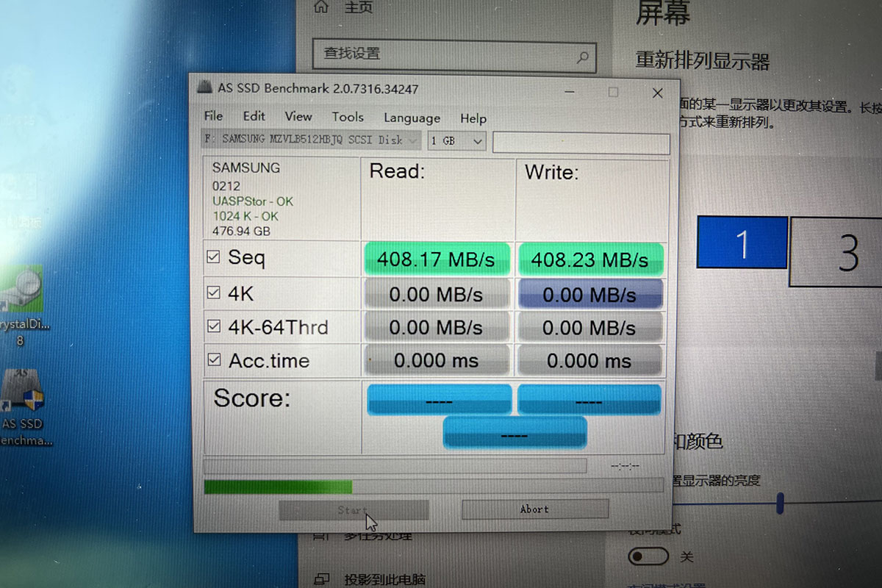Screen dimensions: 882x588
Task: Select display 1 in the Settings arrangement
Action: point(742,243)
